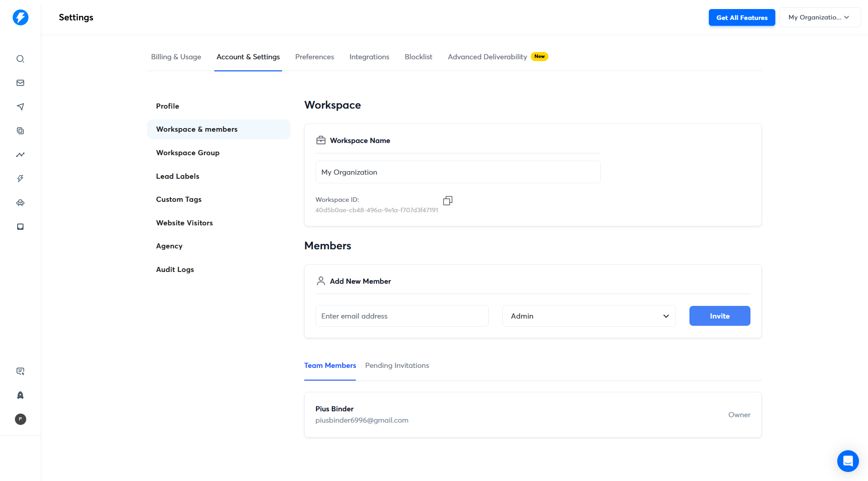Image resolution: width=868 pixels, height=481 pixels.
Task: Switch to the Billing & Usage tab
Action: pos(176,57)
